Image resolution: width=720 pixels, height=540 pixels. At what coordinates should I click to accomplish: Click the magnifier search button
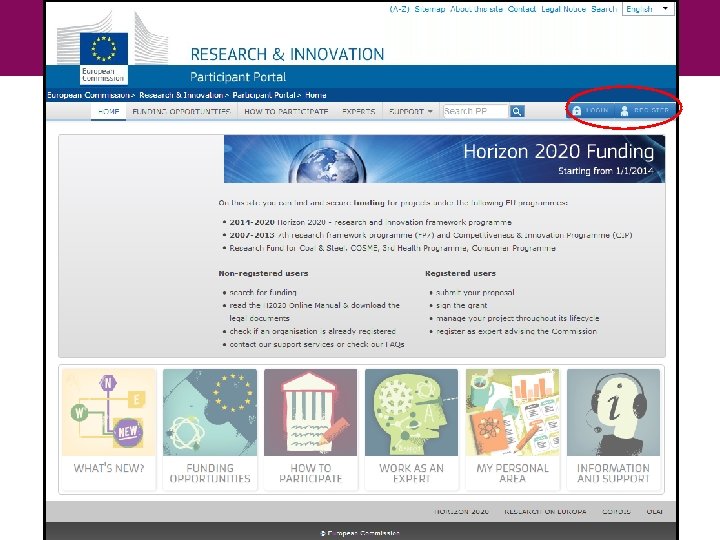click(x=517, y=111)
